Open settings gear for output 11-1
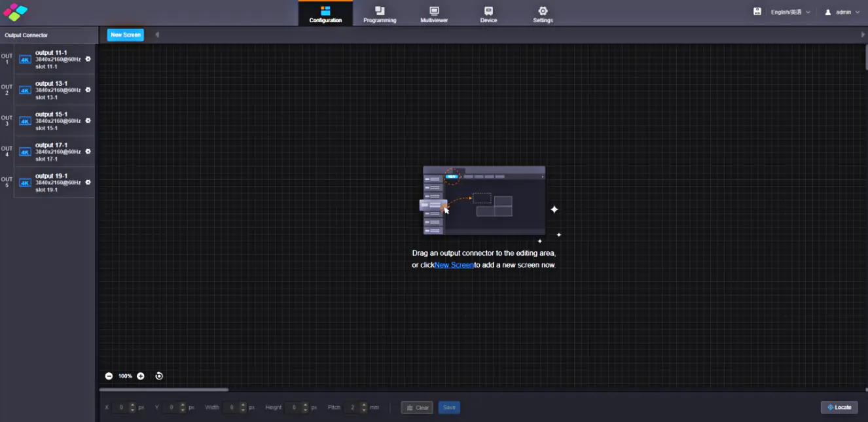Image resolution: width=868 pixels, height=422 pixels. pyautogui.click(x=88, y=59)
